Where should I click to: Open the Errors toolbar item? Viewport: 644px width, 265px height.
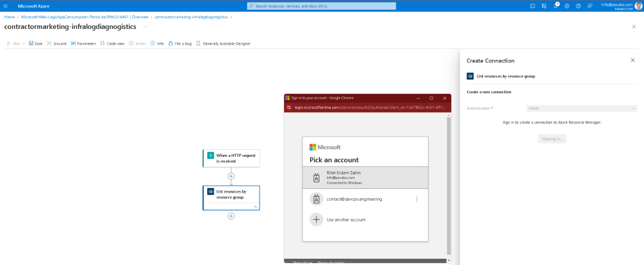pyautogui.click(x=137, y=43)
